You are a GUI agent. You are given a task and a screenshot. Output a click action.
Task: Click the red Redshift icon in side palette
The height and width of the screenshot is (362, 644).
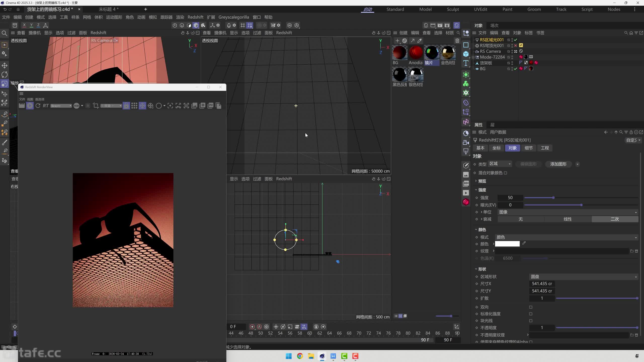466,202
